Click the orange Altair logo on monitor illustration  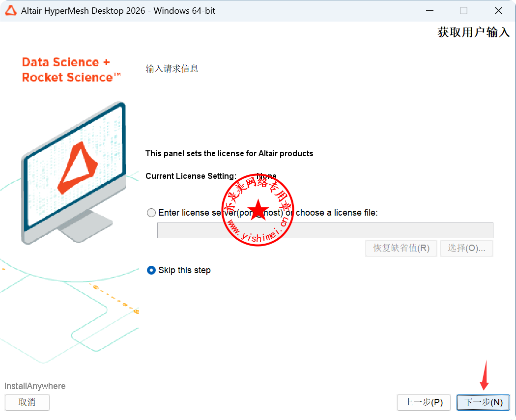[x=77, y=168]
